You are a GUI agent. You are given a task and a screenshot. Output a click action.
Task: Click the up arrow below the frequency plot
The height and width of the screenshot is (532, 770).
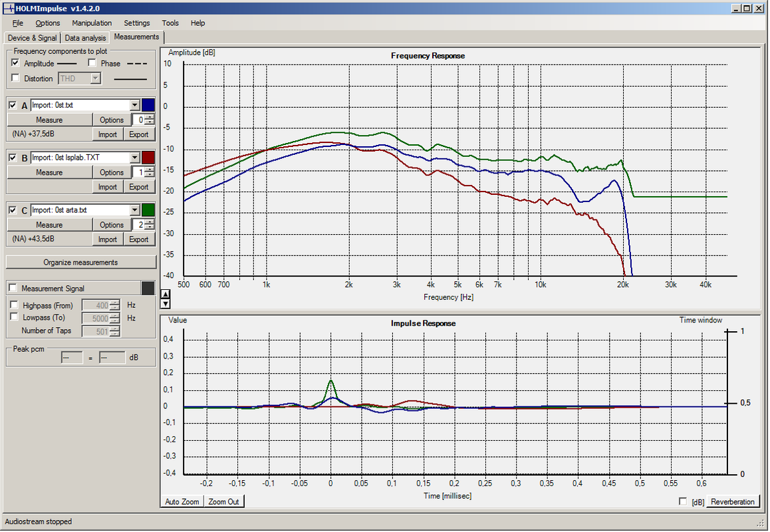(x=166, y=294)
